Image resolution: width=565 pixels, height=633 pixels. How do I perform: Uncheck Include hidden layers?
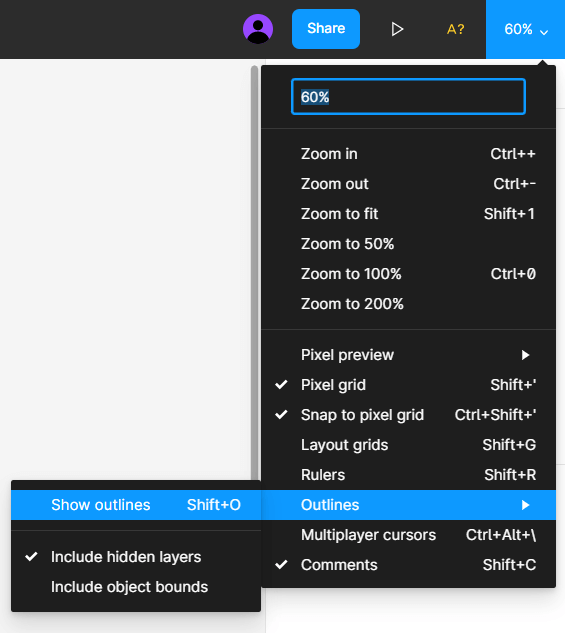[x=136, y=557]
